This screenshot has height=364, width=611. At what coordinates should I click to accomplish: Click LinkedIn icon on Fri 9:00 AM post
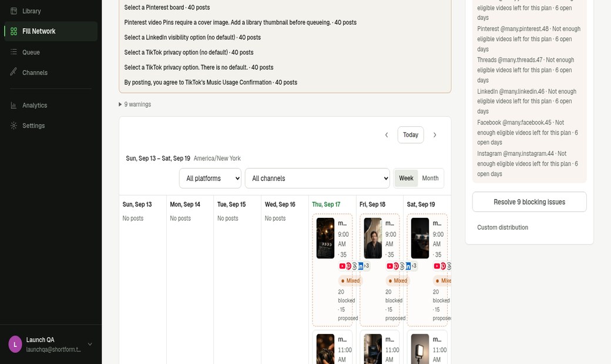pyautogui.click(x=408, y=266)
